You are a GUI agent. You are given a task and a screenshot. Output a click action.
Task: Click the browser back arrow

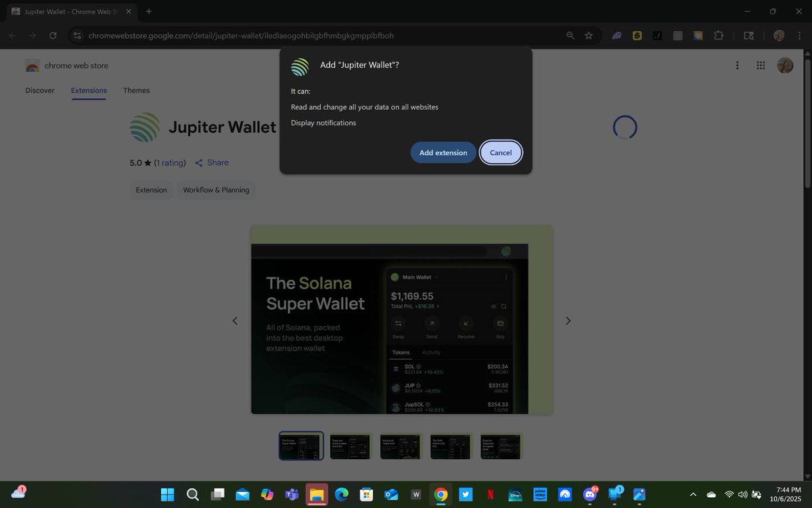[x=13, y=35]
